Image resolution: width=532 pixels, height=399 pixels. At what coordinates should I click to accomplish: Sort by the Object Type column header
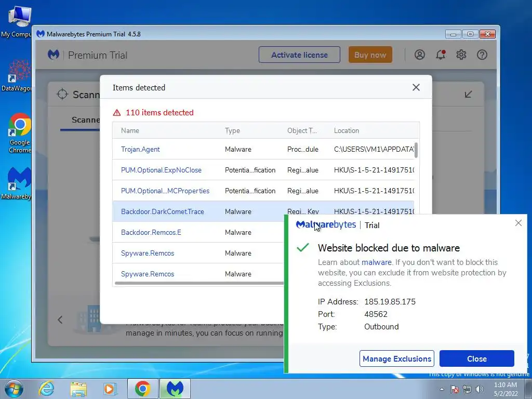[302, 130]
